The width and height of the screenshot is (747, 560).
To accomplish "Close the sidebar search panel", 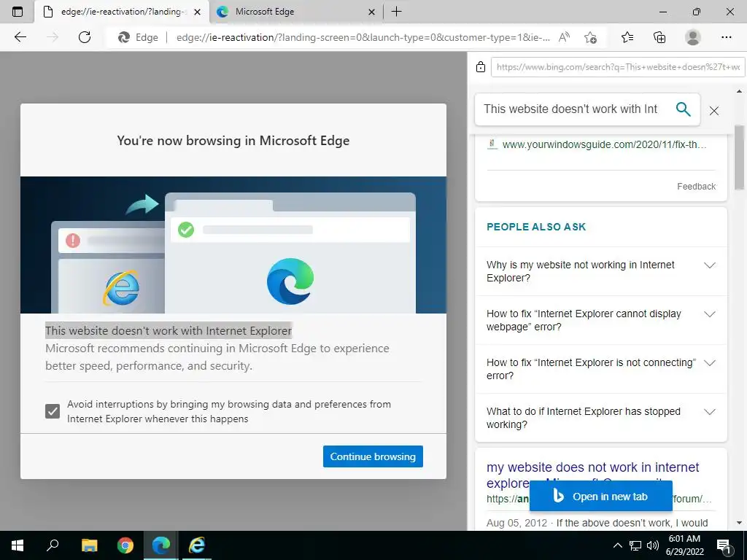I will point(713,111).
